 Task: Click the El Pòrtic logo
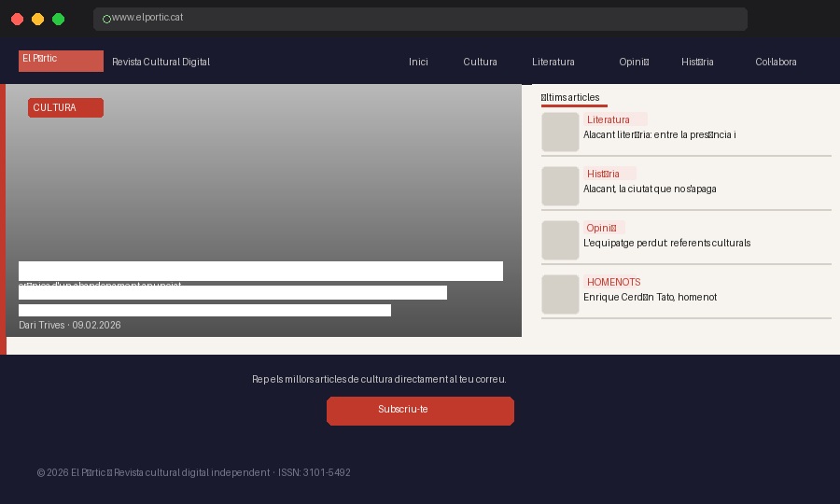pos(61,61)
